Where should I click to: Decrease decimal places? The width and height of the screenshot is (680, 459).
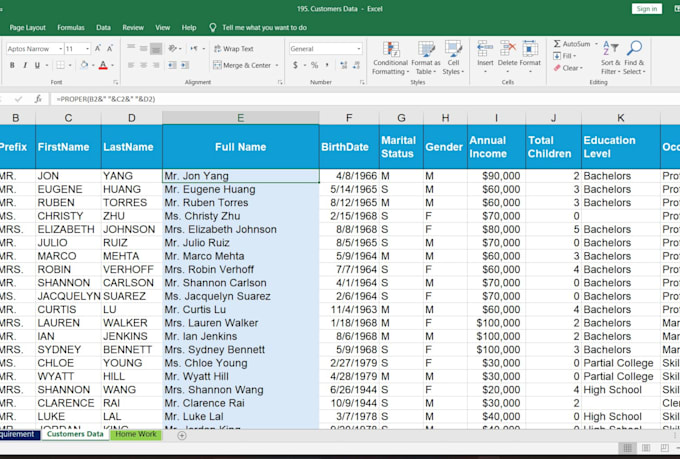pyautogui.click(x=356, y=65)
